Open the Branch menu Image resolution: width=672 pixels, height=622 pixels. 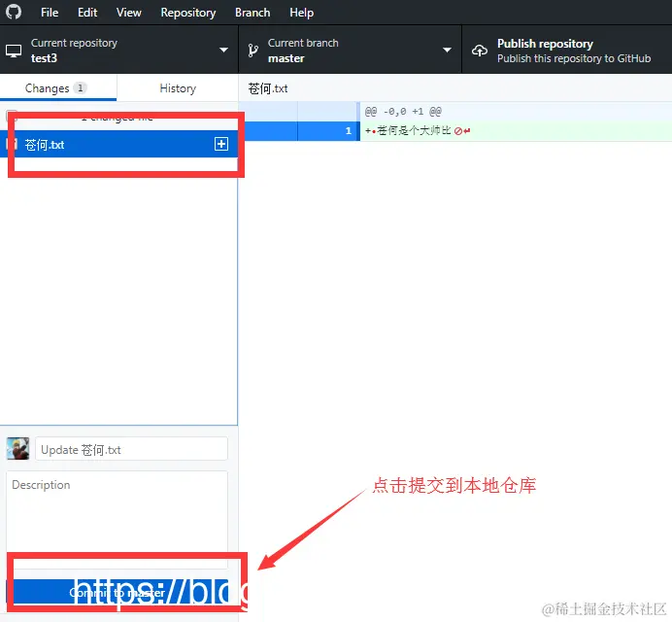click(x=252, y=13)
